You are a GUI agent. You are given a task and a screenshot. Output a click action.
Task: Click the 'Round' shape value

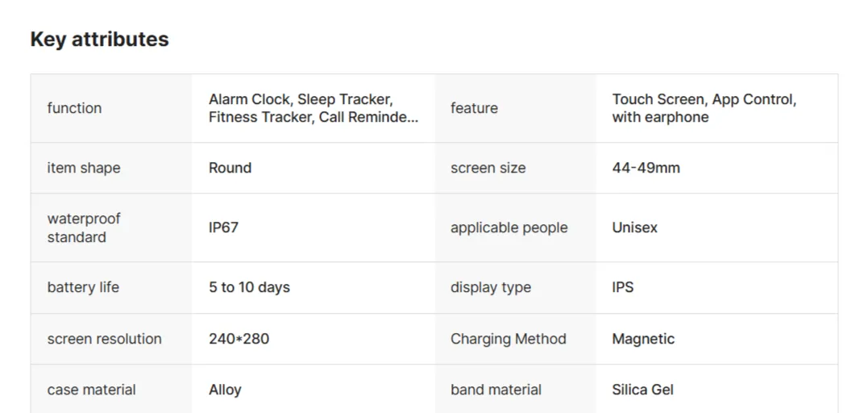point(230,168)
